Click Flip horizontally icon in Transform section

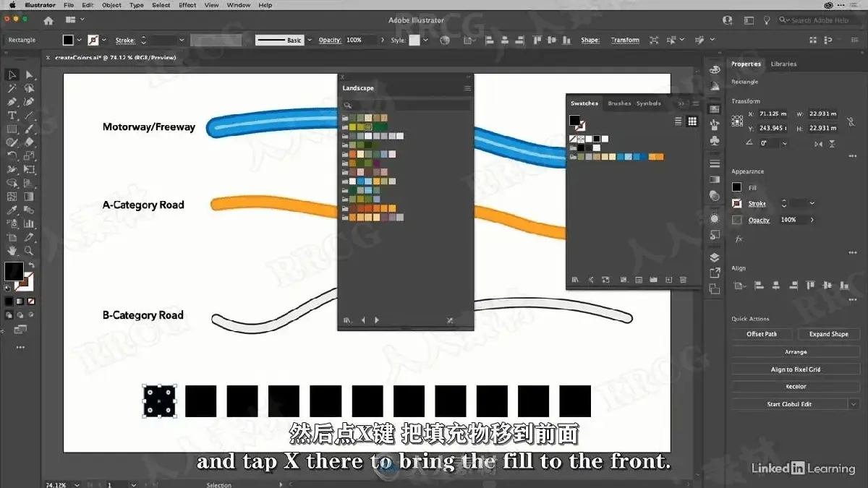coord(819,144)
